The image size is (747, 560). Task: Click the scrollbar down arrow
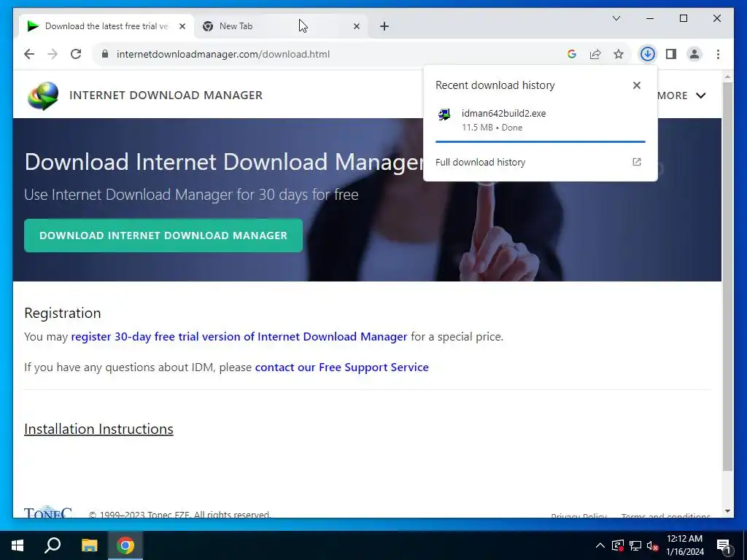[x=727, y=511]
